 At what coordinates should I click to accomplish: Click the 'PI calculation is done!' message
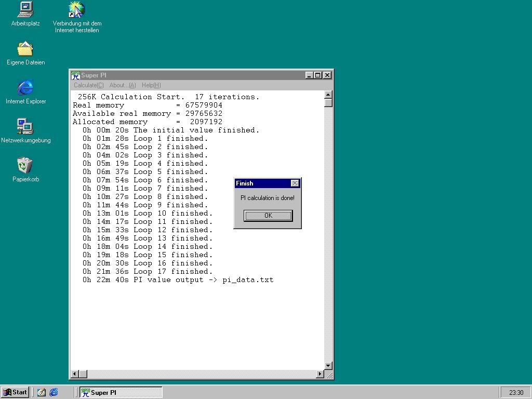pyautogui.click(x=268, y=198)
